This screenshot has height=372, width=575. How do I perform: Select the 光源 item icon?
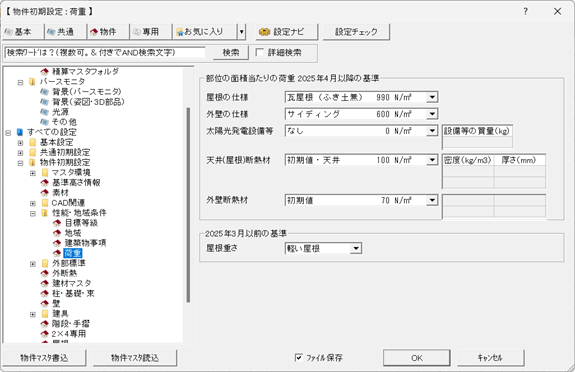click(45, 112)
